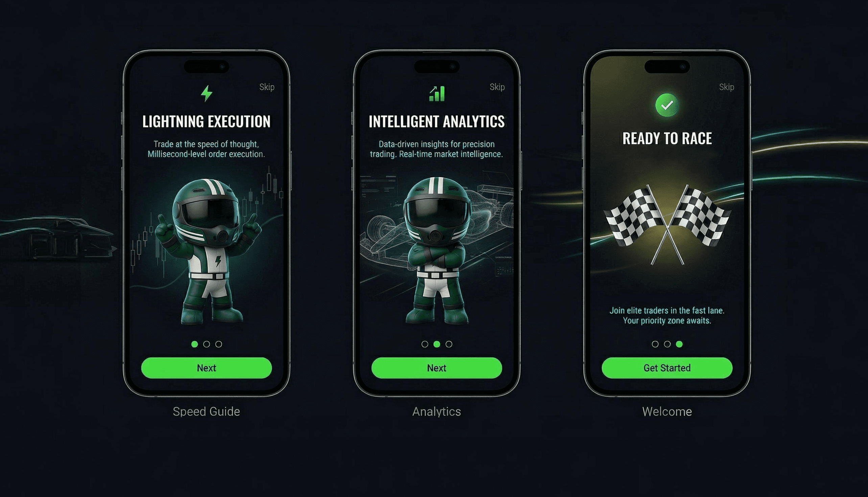868x497 pixels.
Task: Click the green checkmark circle icon
Action: [667, 105]
